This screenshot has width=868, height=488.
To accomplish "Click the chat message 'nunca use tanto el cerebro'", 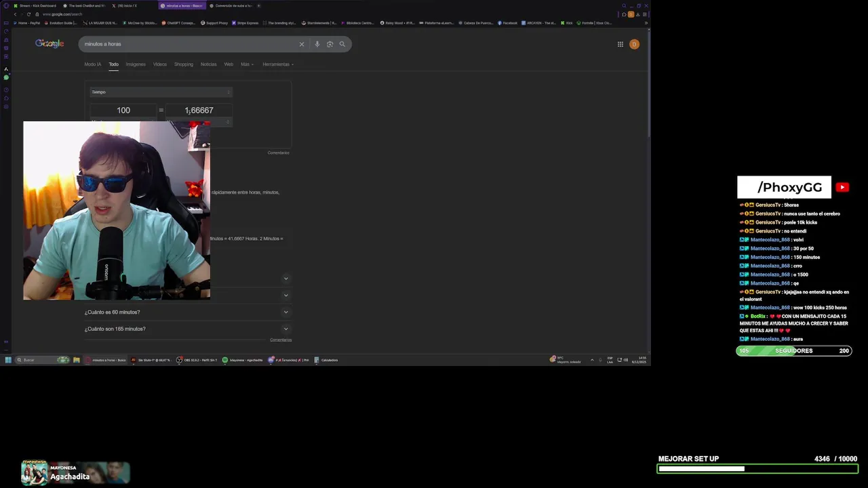I will 811,213.
